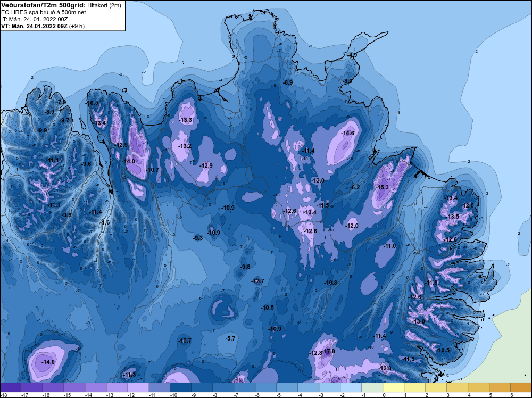Click the legend scale number -18

click(x=4, y=395)
